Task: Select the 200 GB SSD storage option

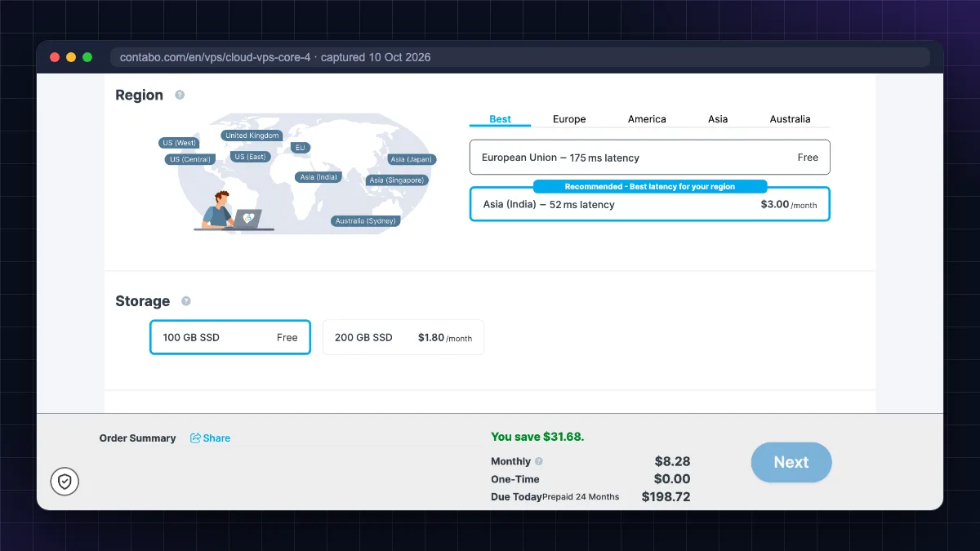Action: click(403, 337)
